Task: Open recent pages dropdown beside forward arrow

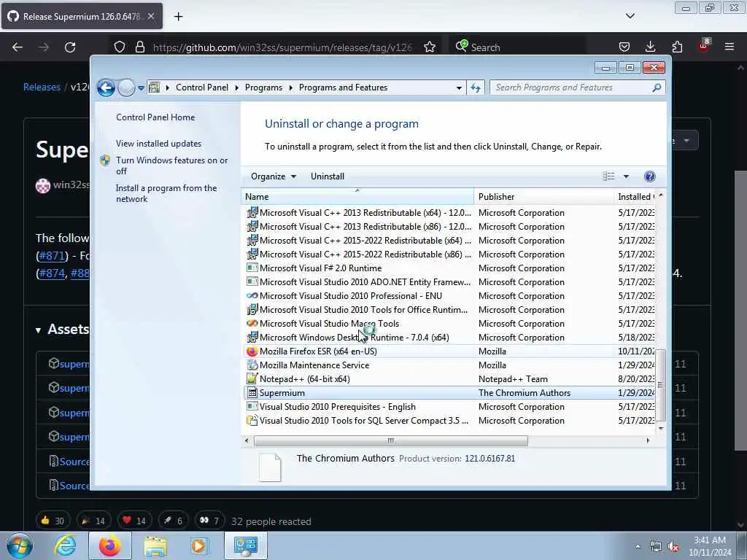Action: [141, 88]
